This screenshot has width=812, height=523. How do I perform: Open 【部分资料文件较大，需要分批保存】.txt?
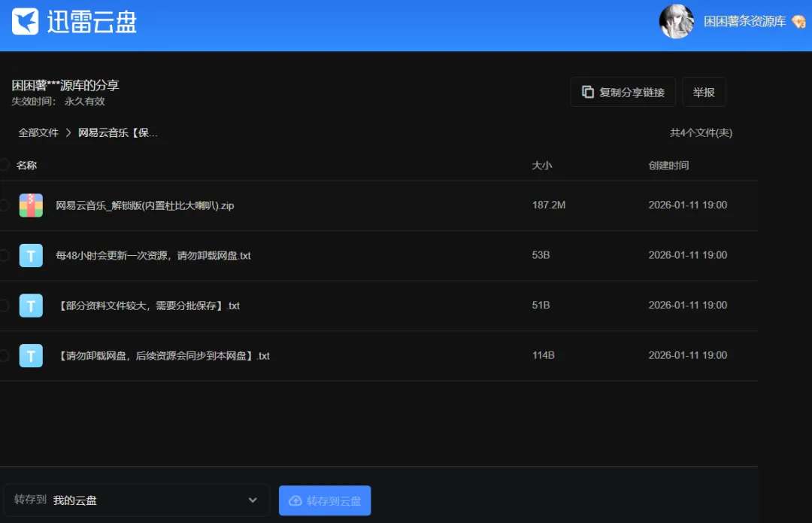click(147, 306)
